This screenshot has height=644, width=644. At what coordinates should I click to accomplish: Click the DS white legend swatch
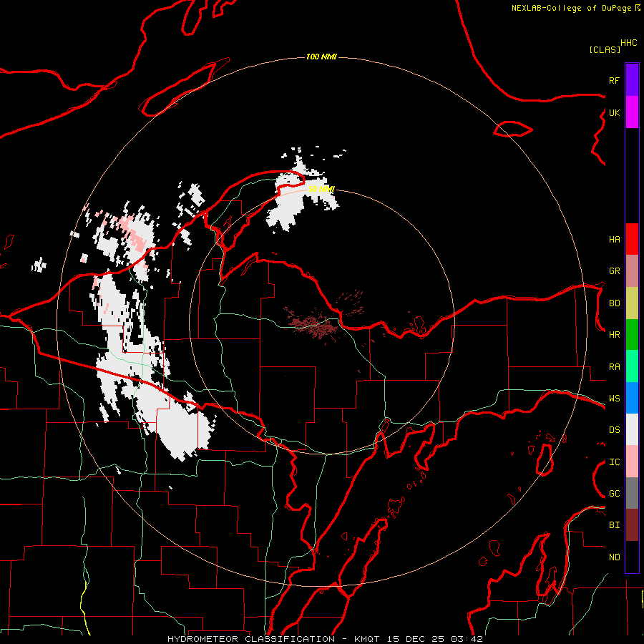tap(632, 429)
